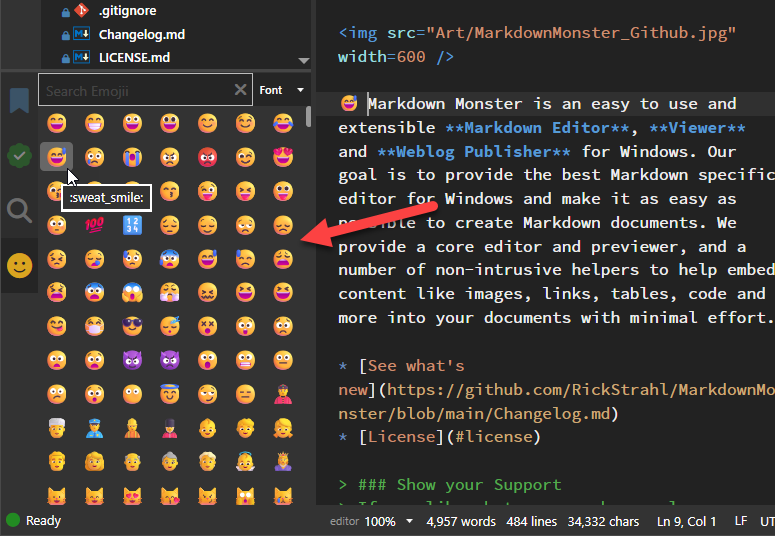Insert the kissing cat with heart emoji
The width and height of the screenshot is (775, 536).
pos(170,495)
